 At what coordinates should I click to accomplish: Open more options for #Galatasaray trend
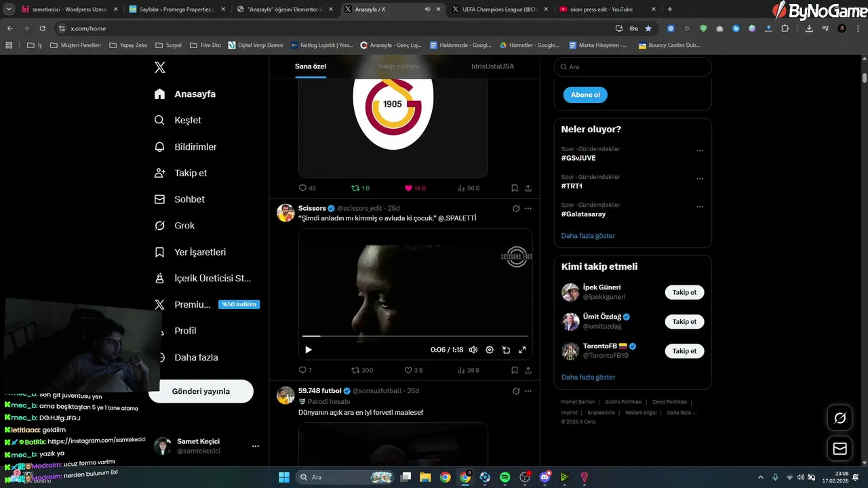tap(700, 206)
